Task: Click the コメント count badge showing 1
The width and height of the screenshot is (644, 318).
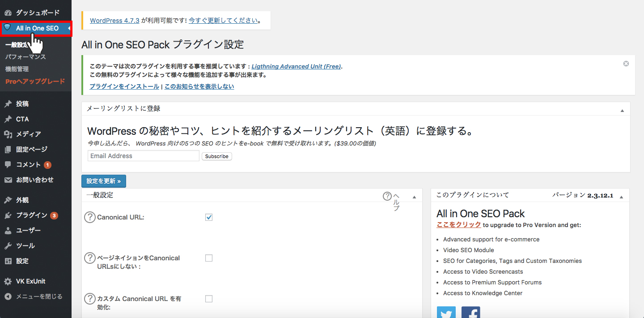Action: tap(47, 165)
